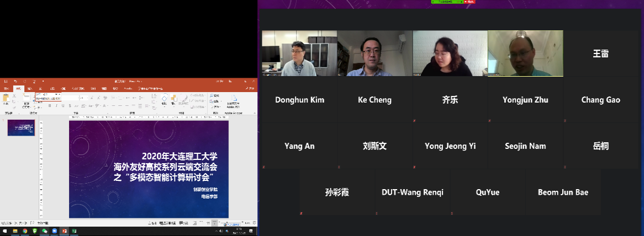The height and width of the screenshot is (236, 644).
Task: Click the Undo icon in quick access toolbar
Action: click(x=15, y=82)
